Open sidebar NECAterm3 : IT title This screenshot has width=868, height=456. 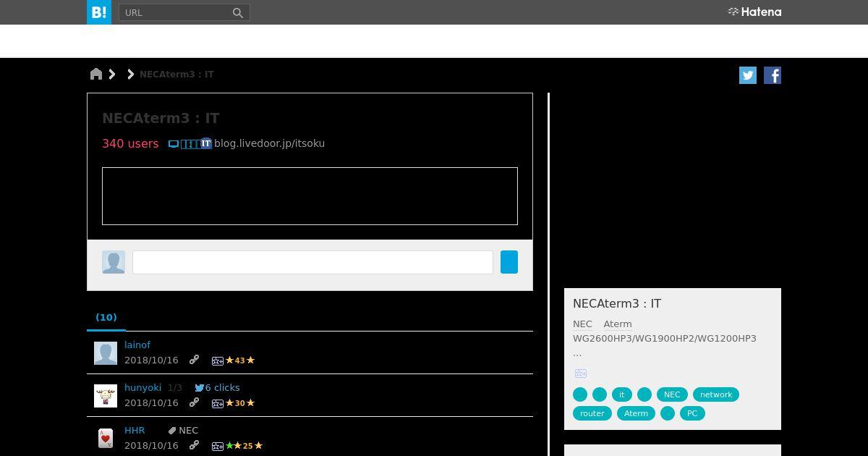tap(617, 303)
